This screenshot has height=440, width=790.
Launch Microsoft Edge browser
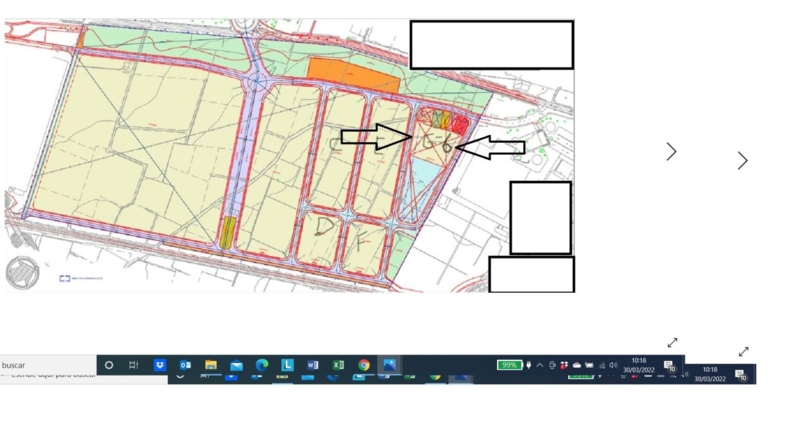(261, 365)
